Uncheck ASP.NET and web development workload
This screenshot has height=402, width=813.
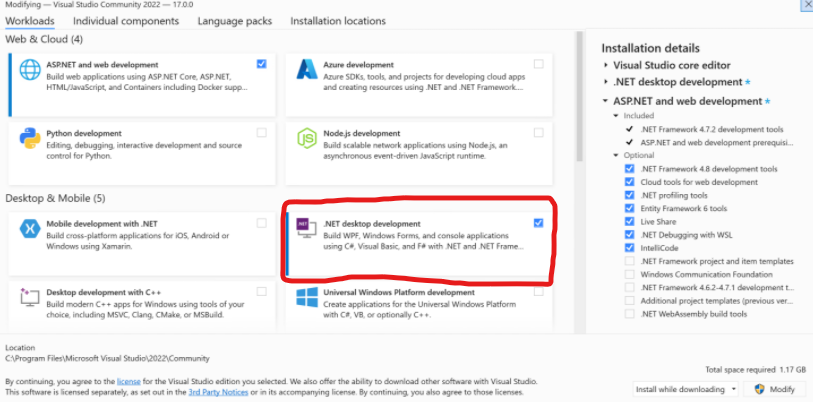click(x=261, y=64)
